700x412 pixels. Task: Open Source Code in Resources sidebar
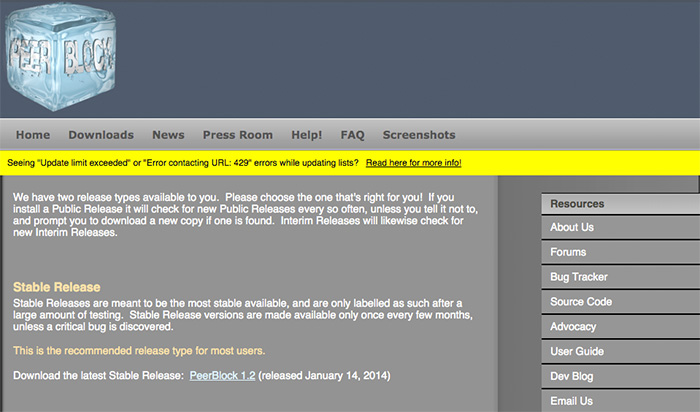click(x=621, y=302)
